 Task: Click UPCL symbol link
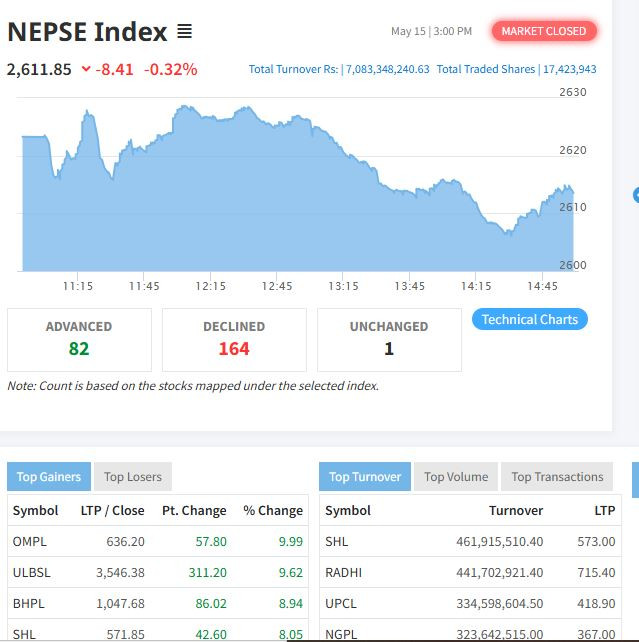click(341, 604)
